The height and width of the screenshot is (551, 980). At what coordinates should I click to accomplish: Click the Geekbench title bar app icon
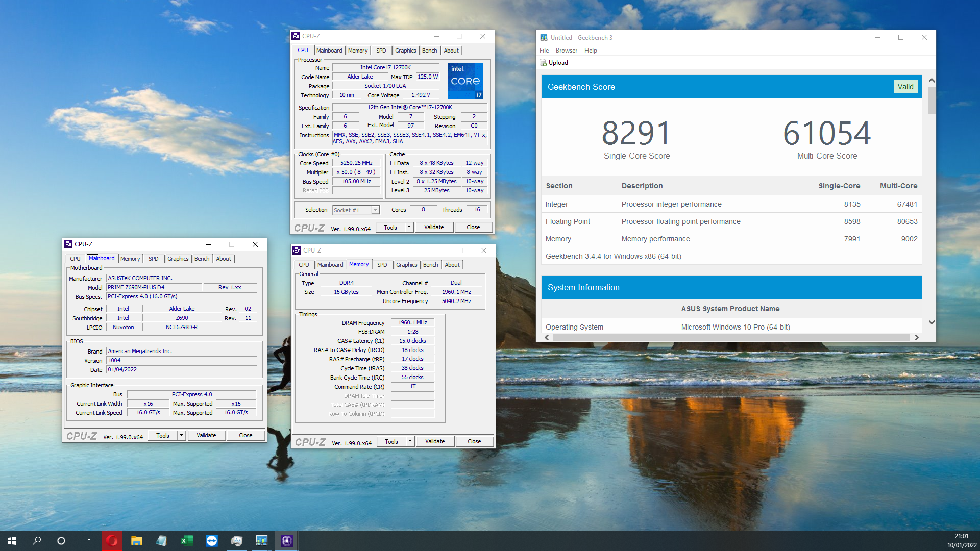click(x=544, y=37)
